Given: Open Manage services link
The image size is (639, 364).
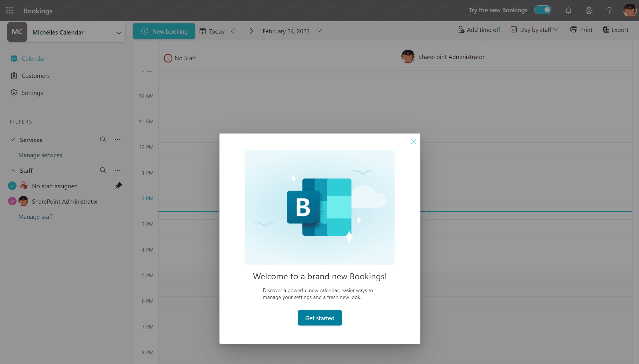Looking at the screenshot, I should 40,155.
